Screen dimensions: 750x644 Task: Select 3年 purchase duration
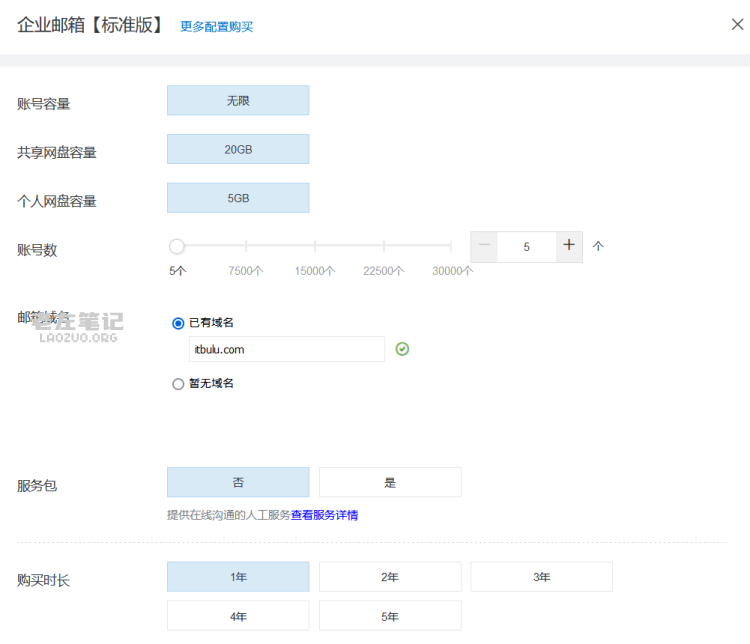pyautogui.click(x=541, y=577)
